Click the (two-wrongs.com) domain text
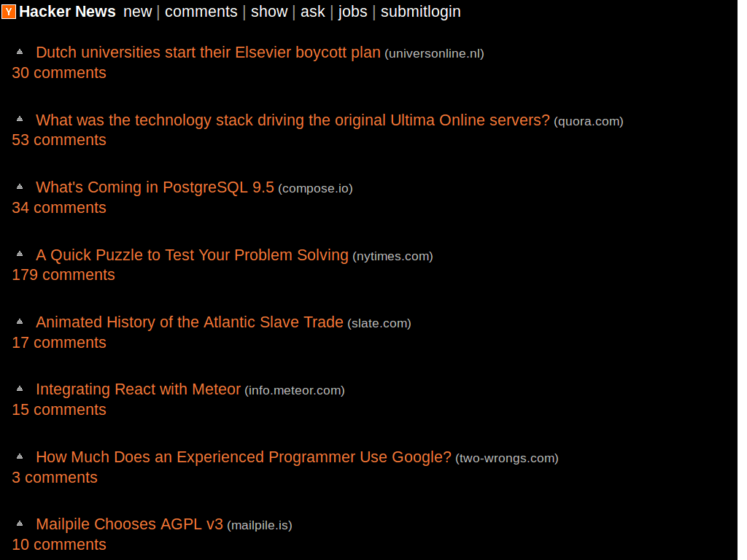The height and width of the screenshot is (560, 747). click(507, 458)
